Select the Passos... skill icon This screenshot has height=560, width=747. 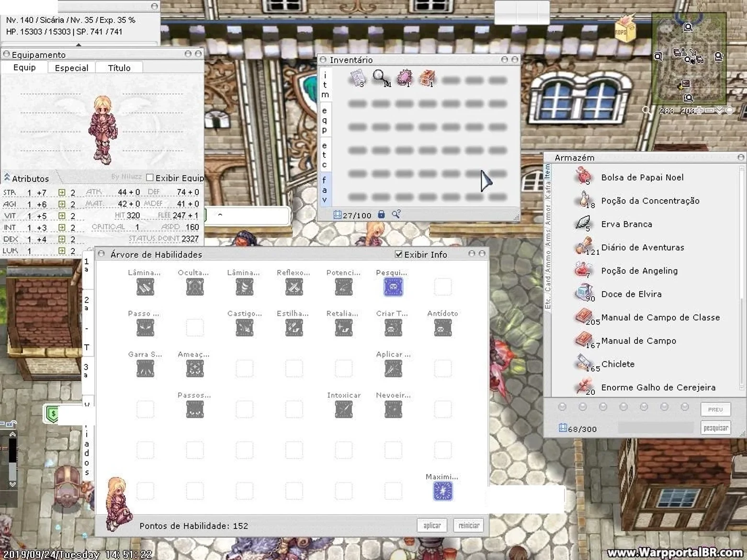coord(195,409)
